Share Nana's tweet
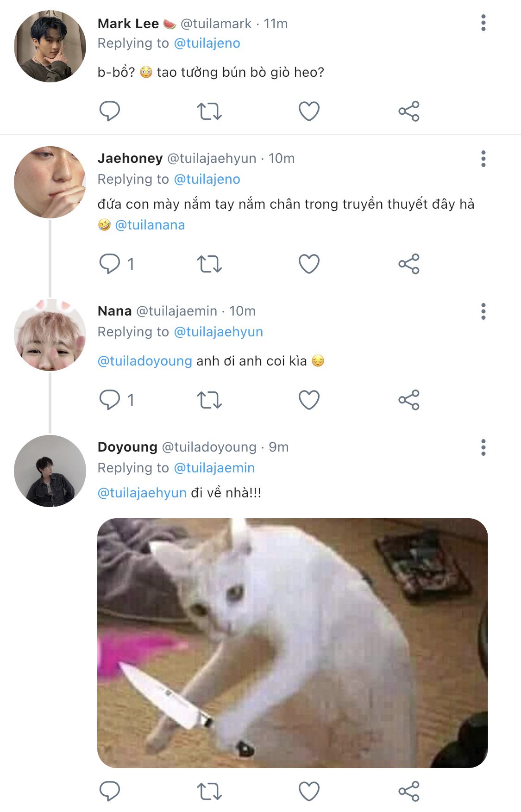This screenshot has height=812, width=521. click(409, 400)
